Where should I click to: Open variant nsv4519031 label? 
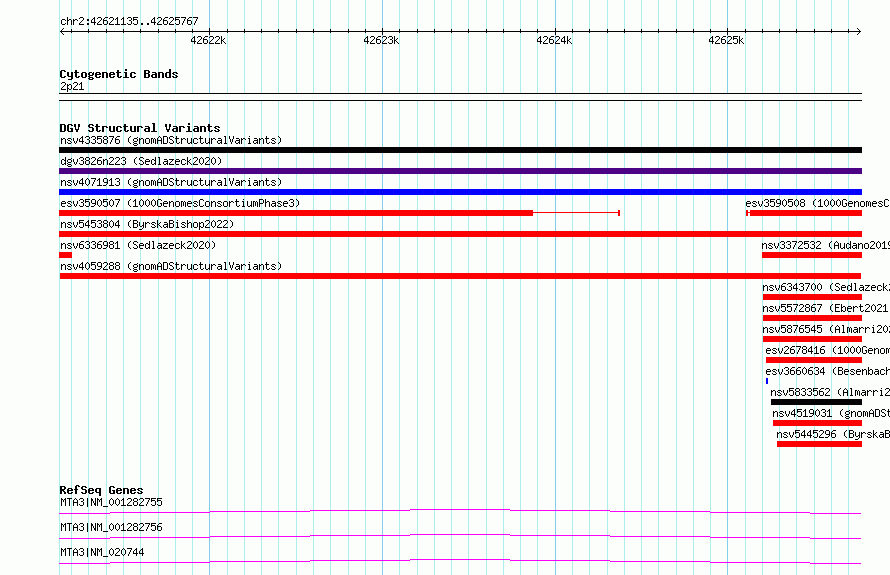(831, 413)
